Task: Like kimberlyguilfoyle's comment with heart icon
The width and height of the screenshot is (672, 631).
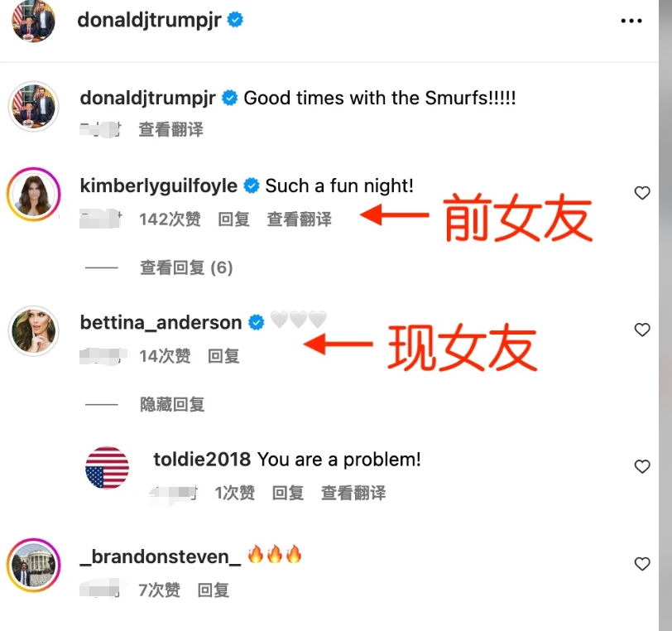Action: coord(642,193)
